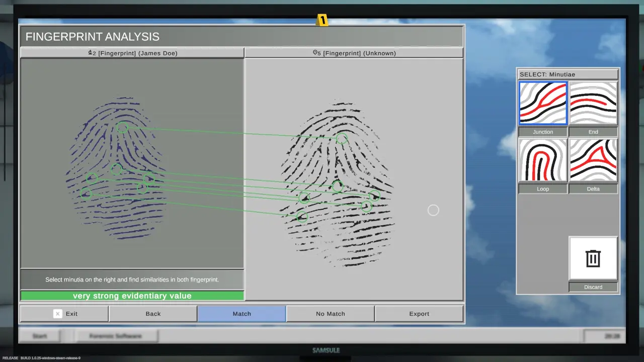
Task: Export the fingerprint analysis
Action: (x=419, y=314)
